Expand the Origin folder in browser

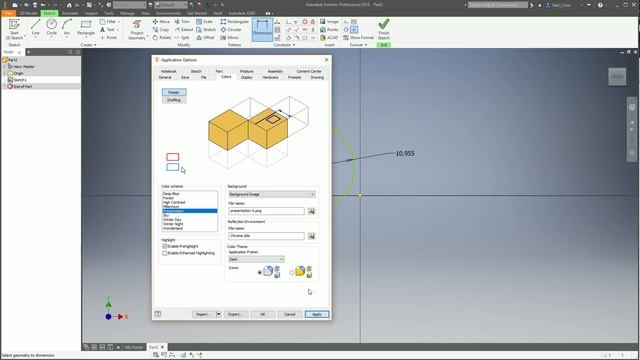pyautogui.click(x=5, y=73)
